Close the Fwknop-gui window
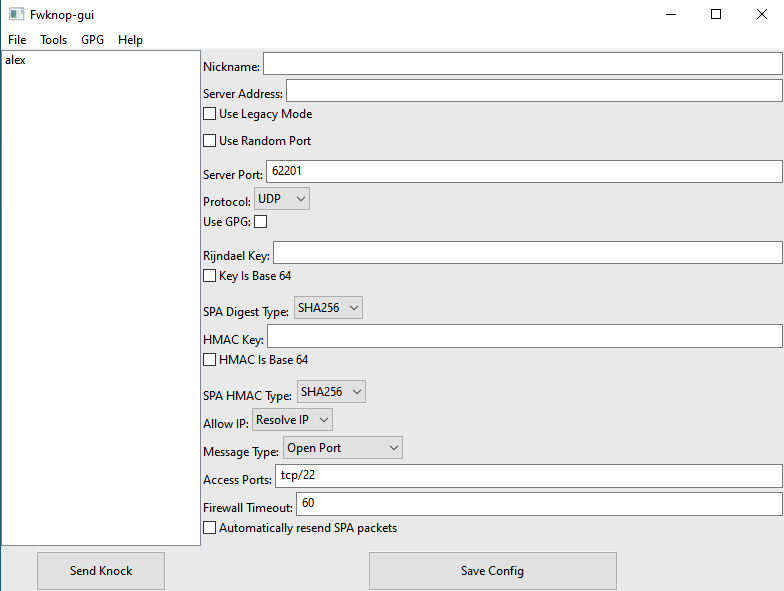 coord(762,14)
